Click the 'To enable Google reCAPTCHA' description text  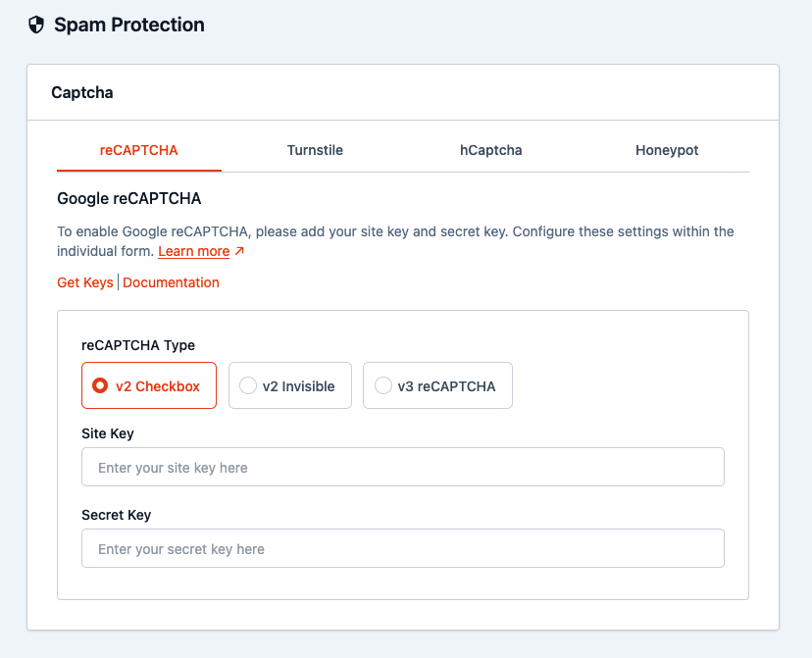tap(395, 241)
